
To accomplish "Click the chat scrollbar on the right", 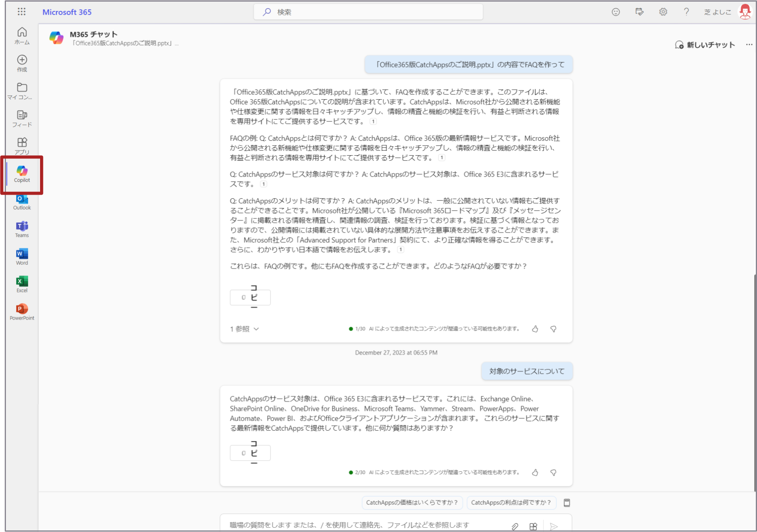I will click(755, 382).
